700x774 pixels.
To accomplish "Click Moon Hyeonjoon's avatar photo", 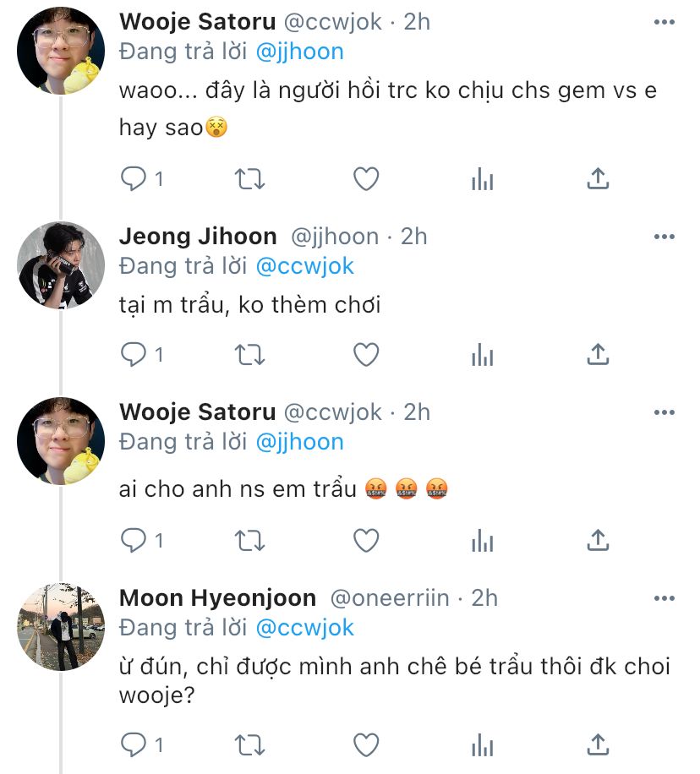I will (61, 627).
